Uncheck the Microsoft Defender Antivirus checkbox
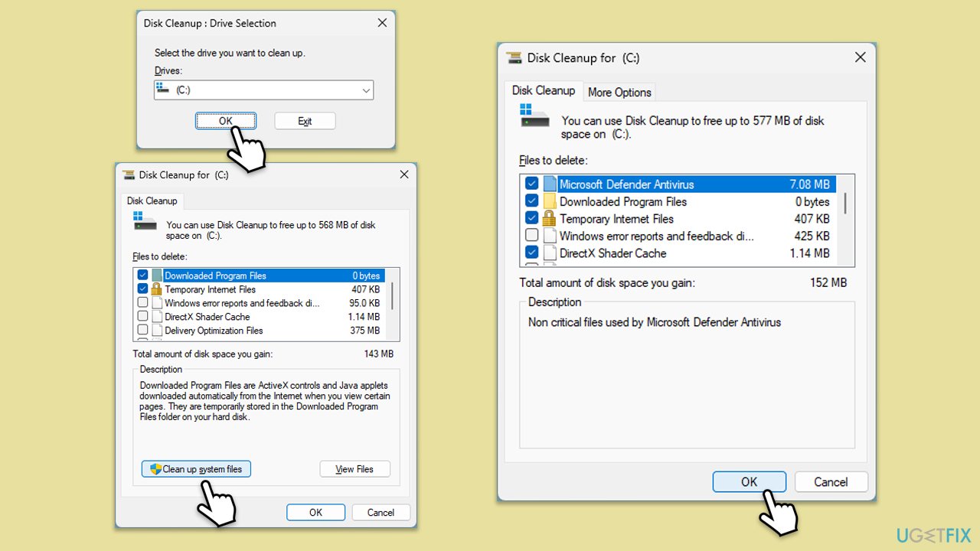This screenshot has height=551, width=980. [531, 184]
